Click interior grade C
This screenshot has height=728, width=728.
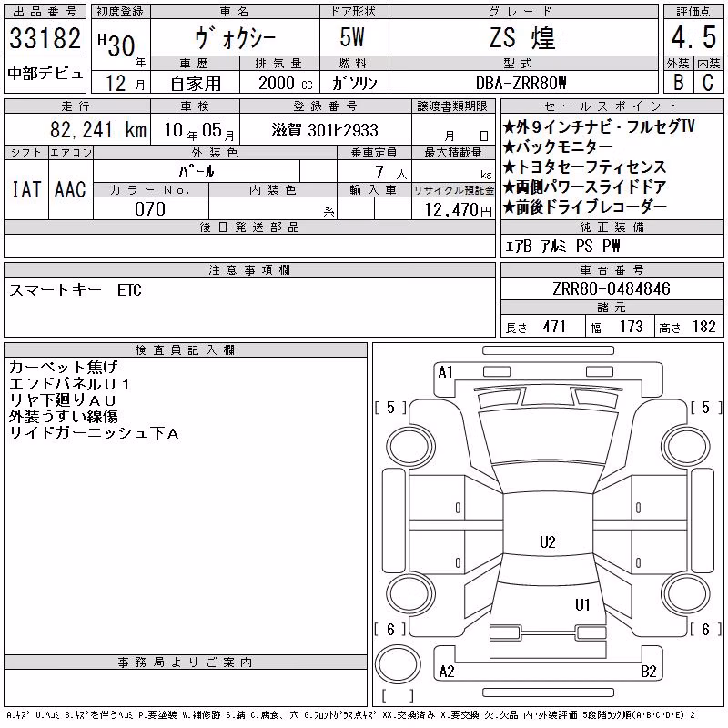(708, 83)
